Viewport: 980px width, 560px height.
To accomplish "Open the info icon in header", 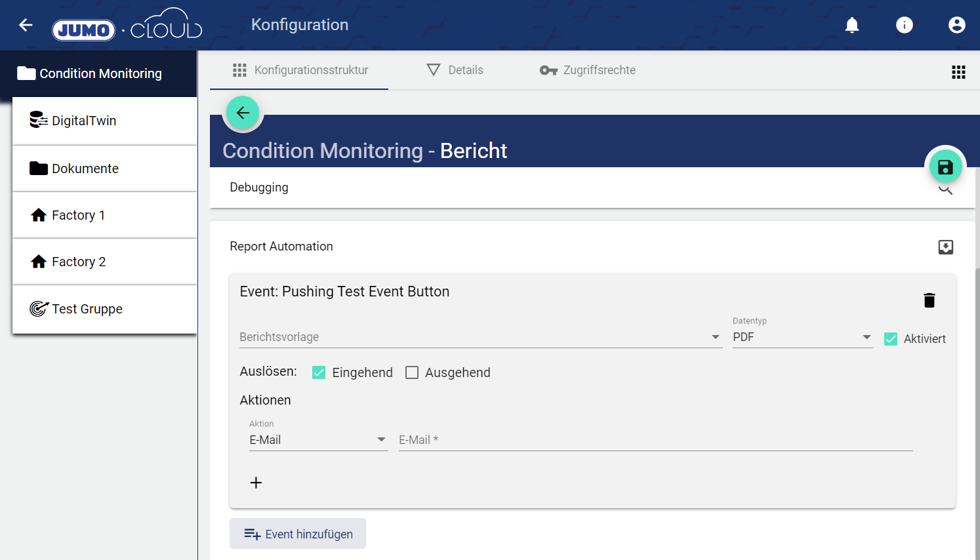I will [904, 25].
